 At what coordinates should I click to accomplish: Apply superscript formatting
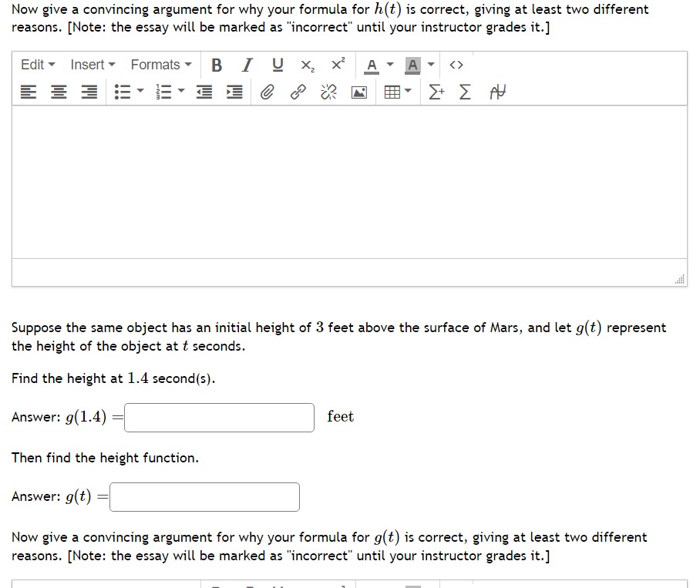tap(338, 66)
